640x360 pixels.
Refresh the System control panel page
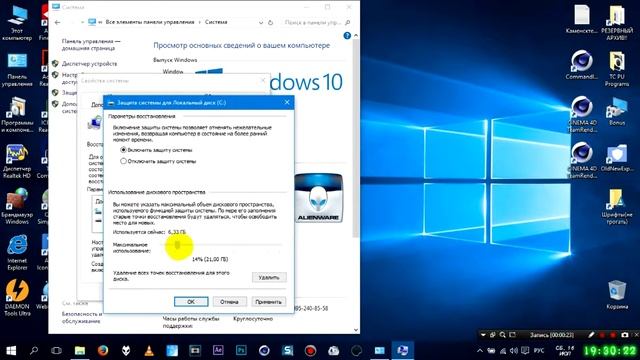click(x=270, y=22)
